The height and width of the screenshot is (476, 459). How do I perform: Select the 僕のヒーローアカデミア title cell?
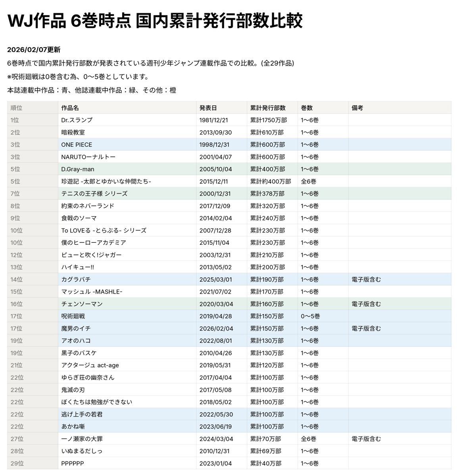127,243
